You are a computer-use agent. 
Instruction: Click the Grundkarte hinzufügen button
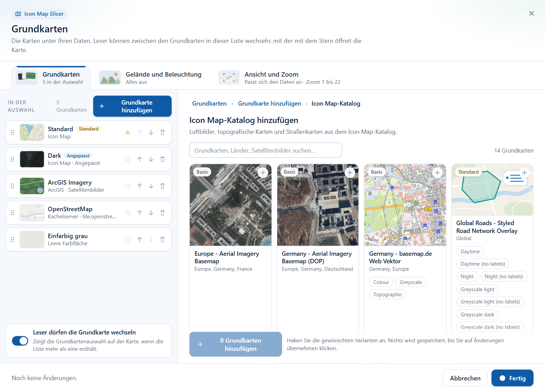tap(132, 106)
